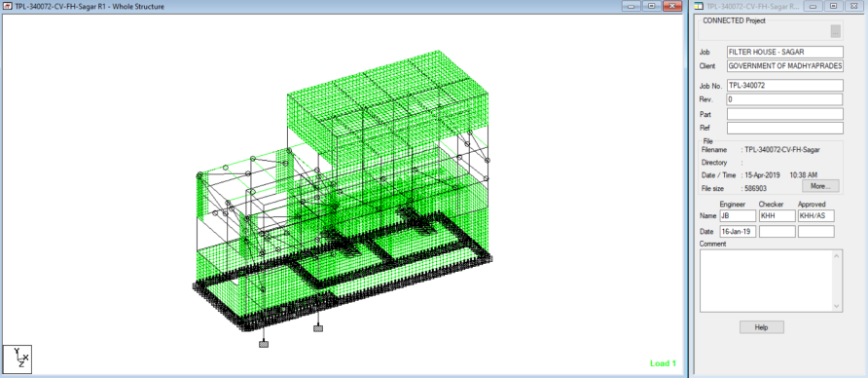
Task: Click the job info window title icon
Action: pos(699,6)
